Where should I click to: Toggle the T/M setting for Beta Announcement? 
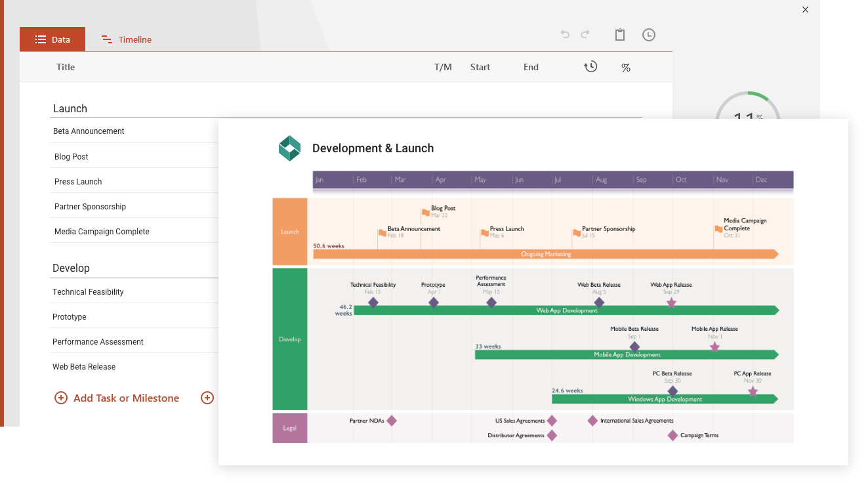point(443,131)
